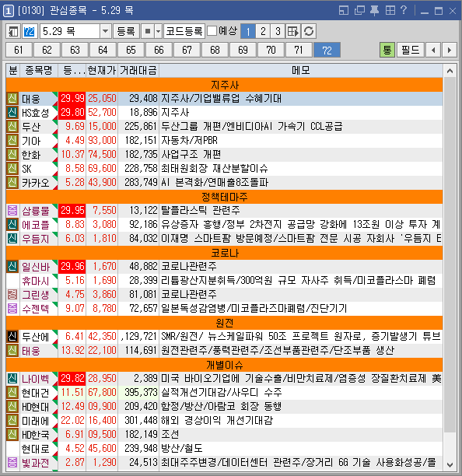462x476 pixels.
Task: Toggle the green 통 button
Action: (387, 50)
